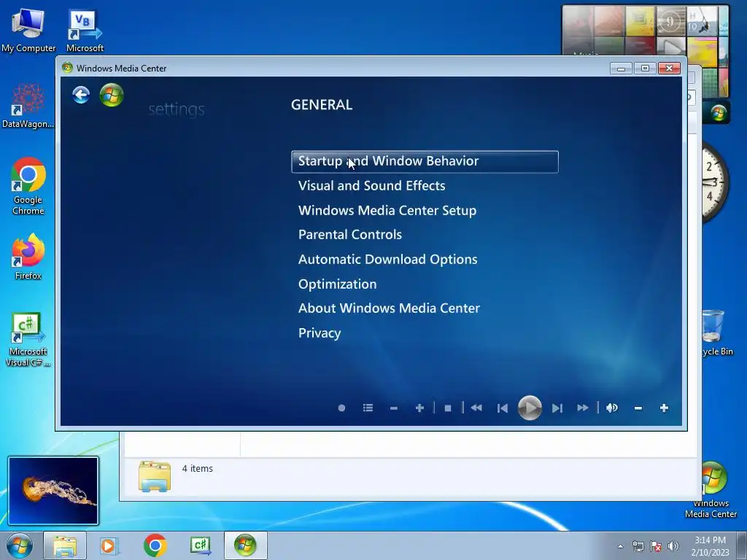Open the clock showing 3:14 PM
Image resolution: width=747 pixels, height=560 pixels.
click(710, 545)
